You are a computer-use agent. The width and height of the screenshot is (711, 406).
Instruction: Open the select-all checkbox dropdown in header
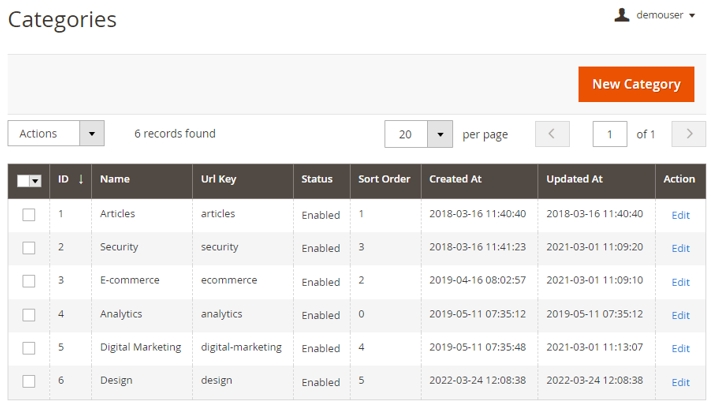(x=36, y=181)
